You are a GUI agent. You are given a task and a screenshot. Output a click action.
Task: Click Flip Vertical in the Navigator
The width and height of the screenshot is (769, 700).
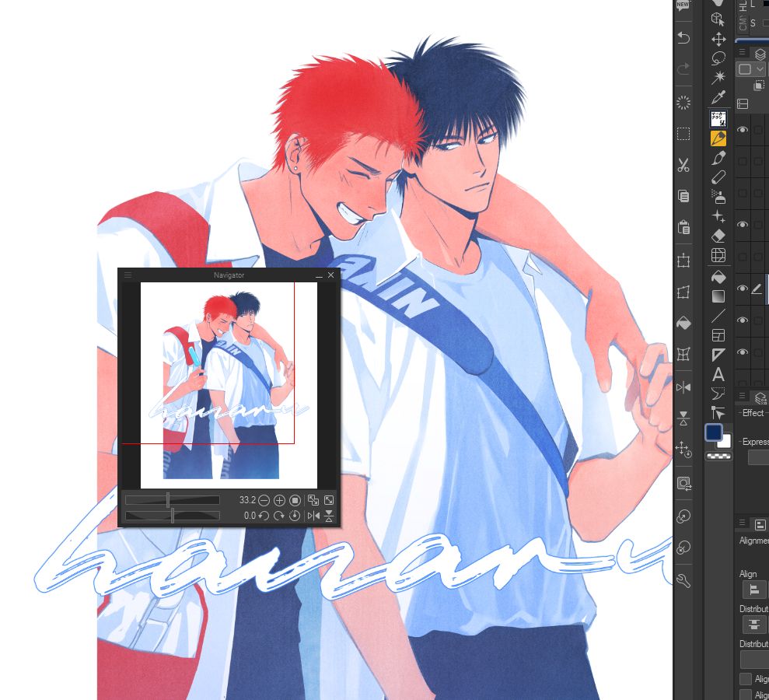(329, 516)
